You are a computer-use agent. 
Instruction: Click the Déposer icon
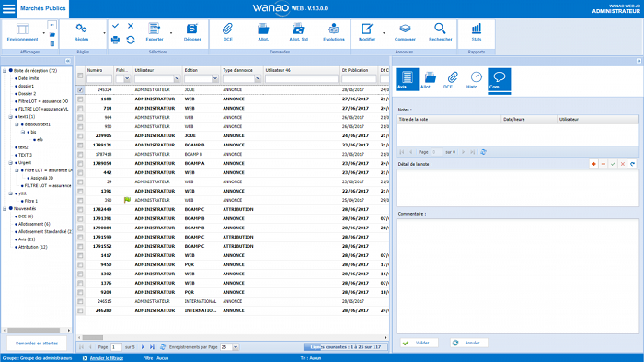point(192,32)
